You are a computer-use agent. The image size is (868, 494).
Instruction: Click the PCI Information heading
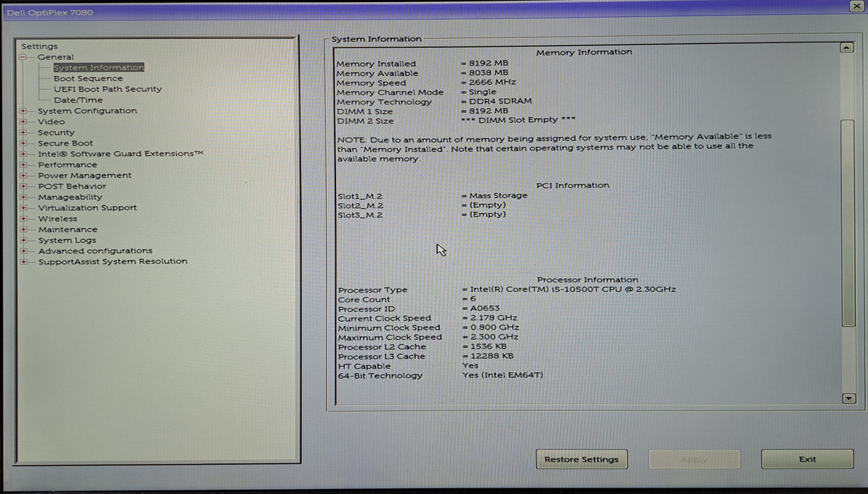573,186
